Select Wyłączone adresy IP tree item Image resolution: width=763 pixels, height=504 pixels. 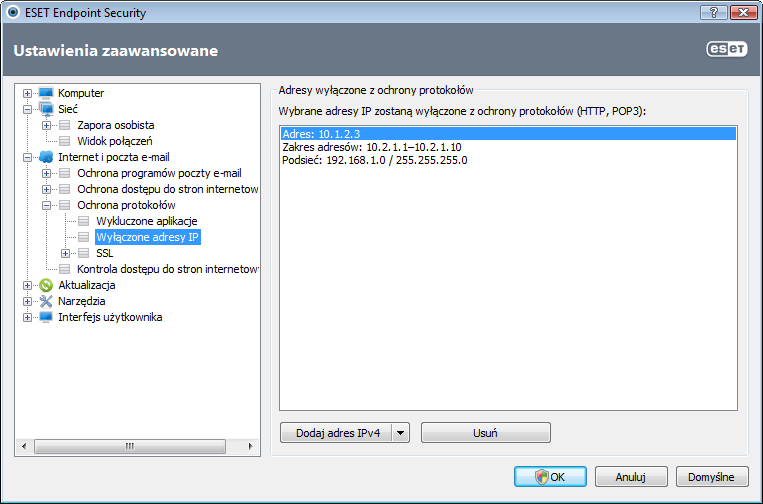click(x=147, y=237)
